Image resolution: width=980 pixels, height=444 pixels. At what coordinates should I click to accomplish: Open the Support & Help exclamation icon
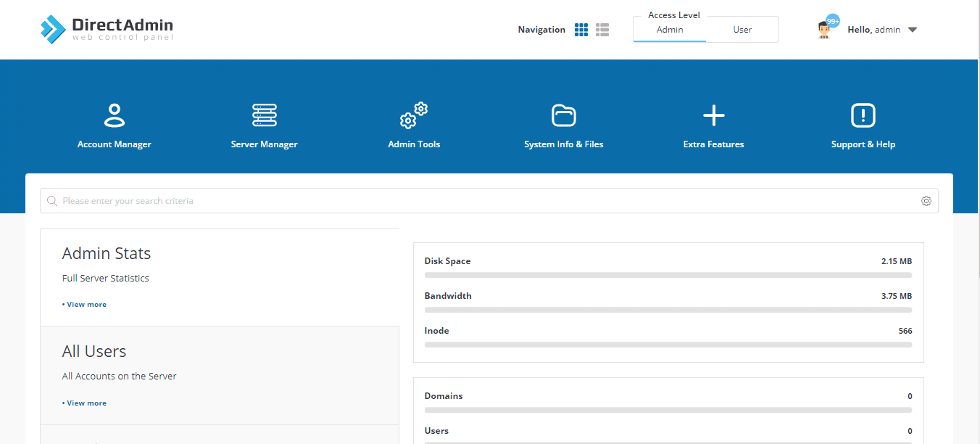tap(863, 115)
